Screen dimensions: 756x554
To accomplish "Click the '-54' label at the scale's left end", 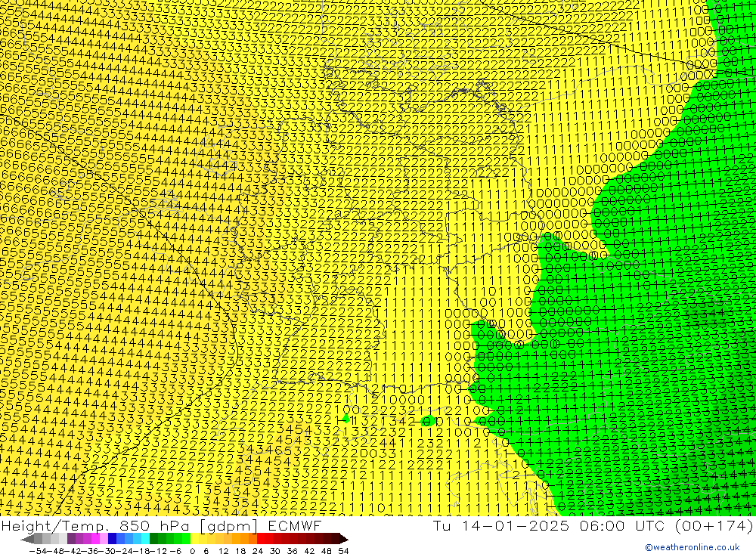I will tap(38, 551).
